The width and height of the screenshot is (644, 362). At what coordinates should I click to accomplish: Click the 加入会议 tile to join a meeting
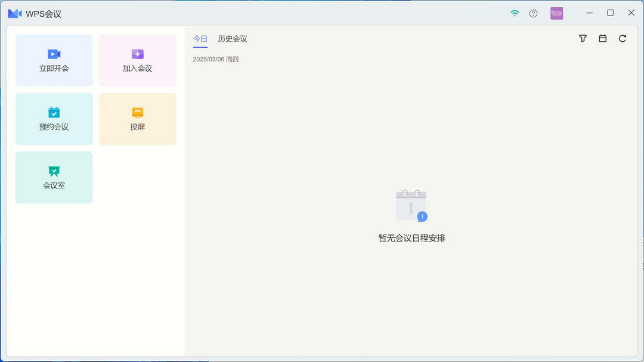click(x=137, y=60)
